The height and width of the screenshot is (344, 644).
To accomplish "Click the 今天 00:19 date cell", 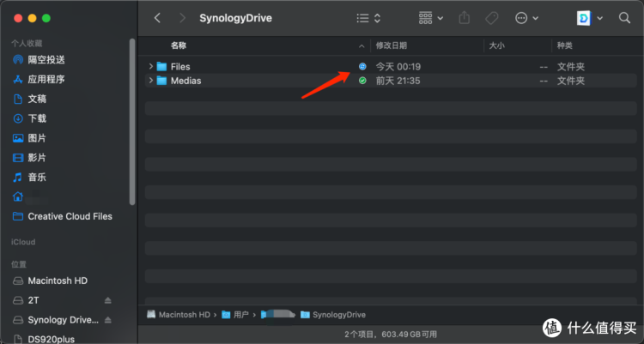I will click(398, 67).
